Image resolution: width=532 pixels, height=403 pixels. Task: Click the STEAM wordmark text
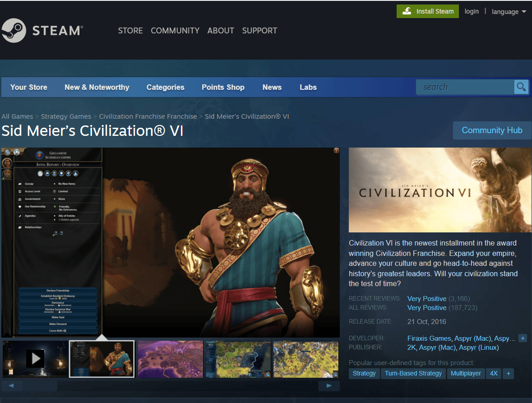(57, 31)
